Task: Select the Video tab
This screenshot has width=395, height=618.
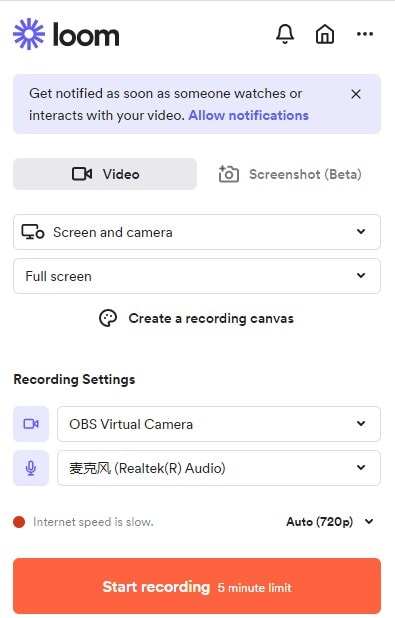Action: click(x=105, y=174)
